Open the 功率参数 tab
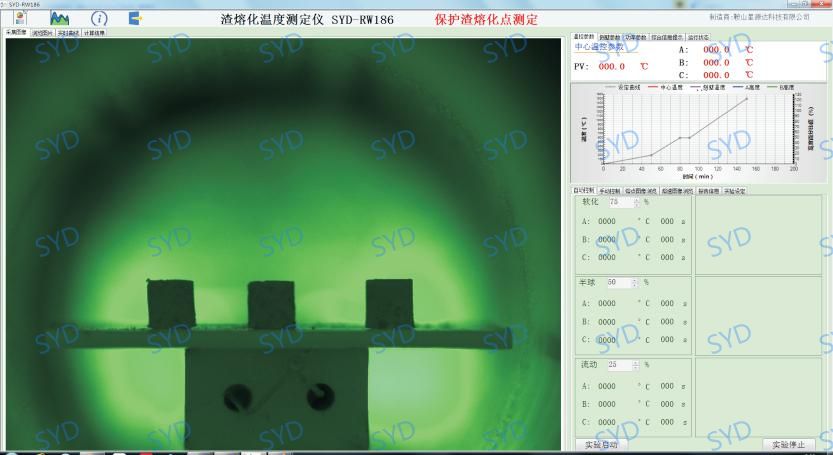Viewport: 833px width, 455px height. coord(635,37)
